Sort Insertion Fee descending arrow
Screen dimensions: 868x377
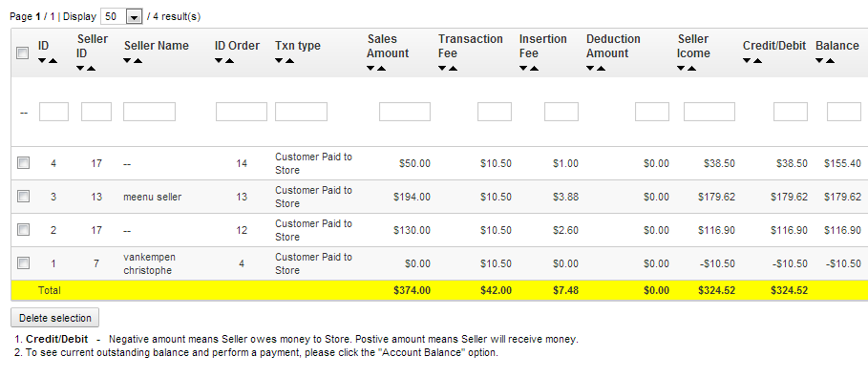(x=523, y=68)
